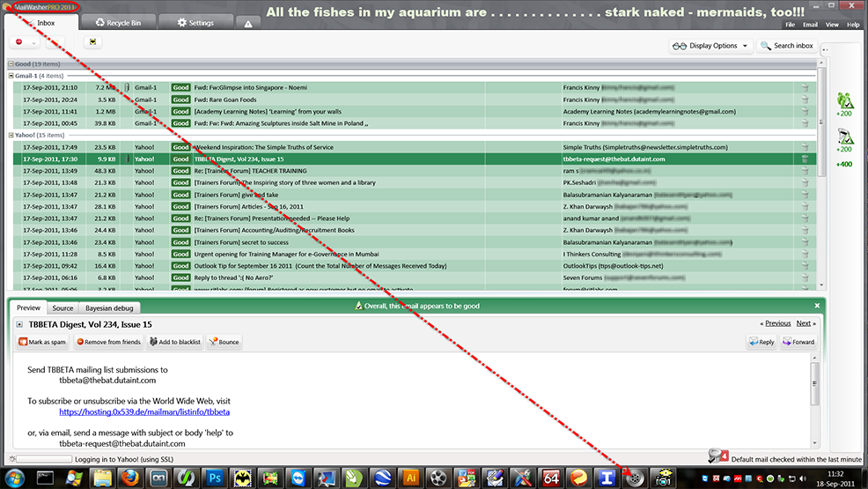This screenshot has height=489, width=868.
Task: Click the Forward button
Action: (798, 342)
